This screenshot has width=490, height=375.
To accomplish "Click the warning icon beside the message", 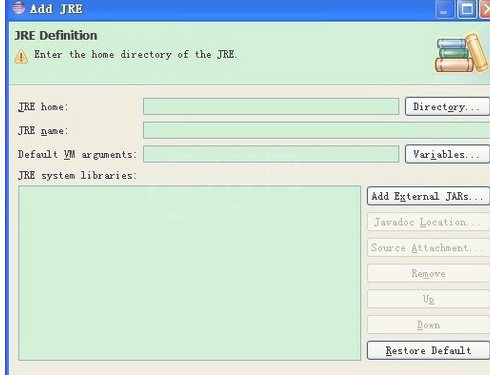I will [x=21, y=56].
